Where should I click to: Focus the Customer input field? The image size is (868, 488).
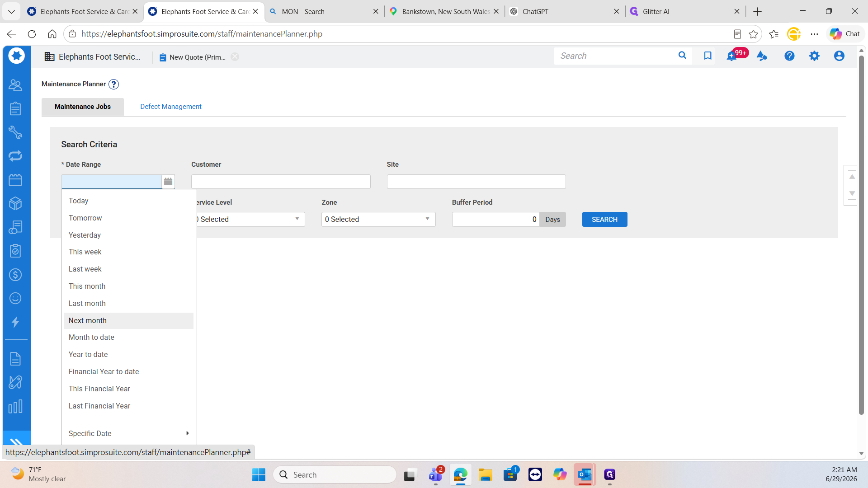(281, 182)
